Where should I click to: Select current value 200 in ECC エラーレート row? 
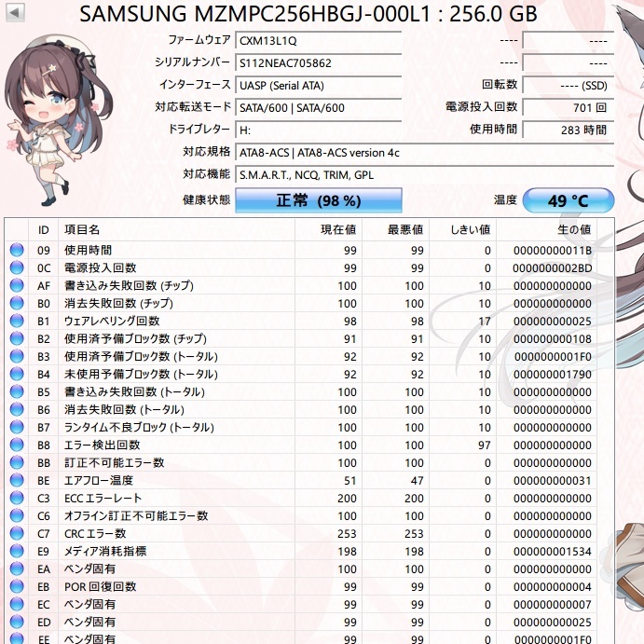pos(347,499)
